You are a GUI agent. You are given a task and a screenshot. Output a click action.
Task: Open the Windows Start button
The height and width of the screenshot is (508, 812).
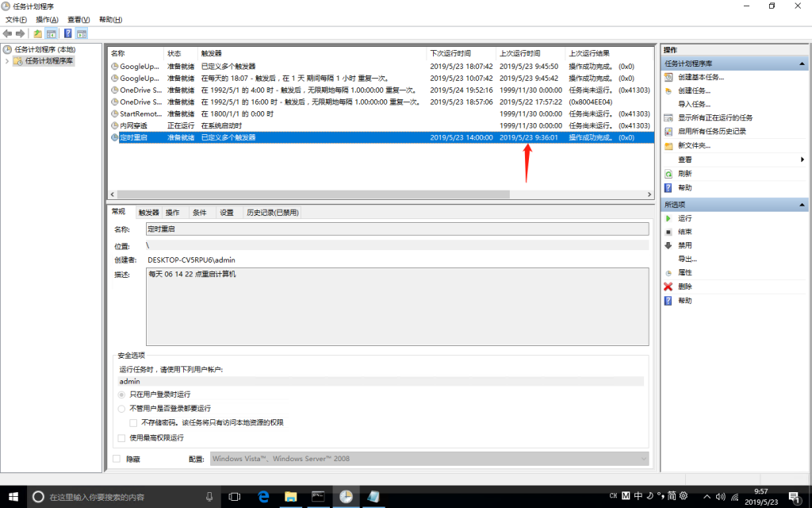[13, 497]
